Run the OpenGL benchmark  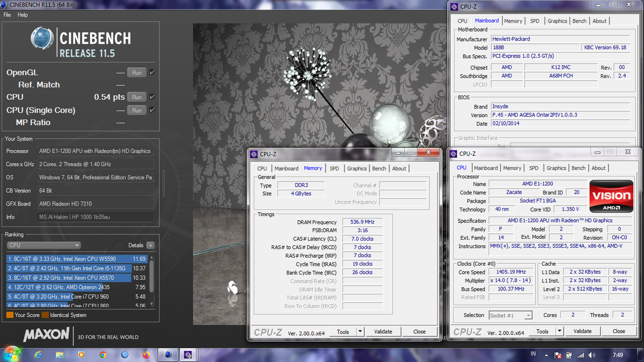coord(137,72)
